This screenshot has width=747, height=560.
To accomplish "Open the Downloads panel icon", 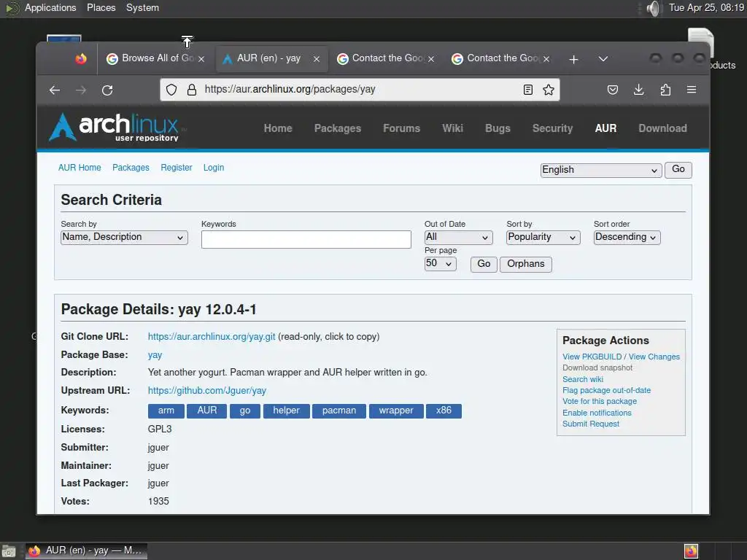I will click(x=639, y=90).
